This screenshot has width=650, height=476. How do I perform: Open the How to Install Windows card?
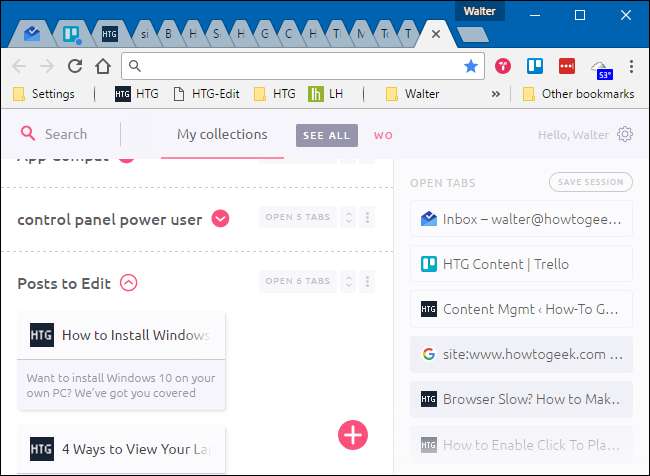pyautogui.click(x=121, y=361)
